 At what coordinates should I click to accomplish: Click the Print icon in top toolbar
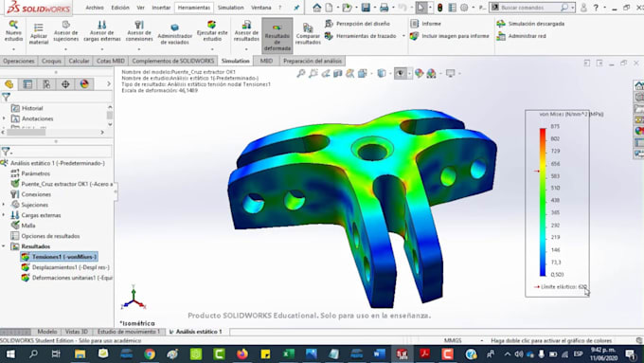384,8
